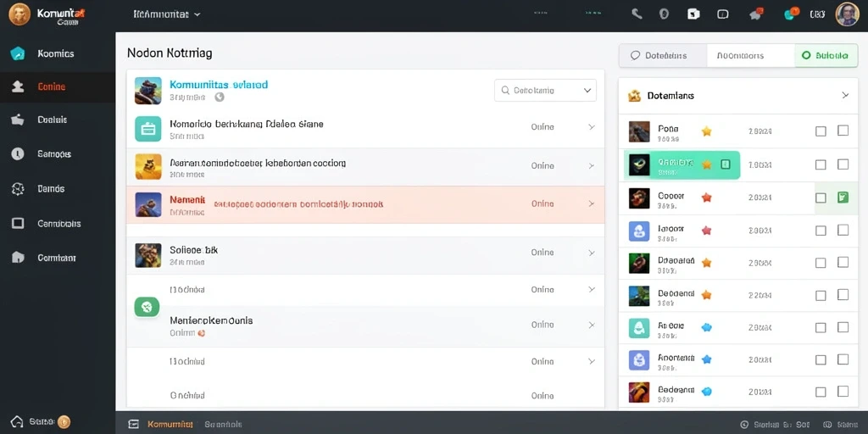The width and height of the screenshot is (868, 434).
Task: Collapse the Dotemlans panel chevron
Action: (x=845, y=95)
